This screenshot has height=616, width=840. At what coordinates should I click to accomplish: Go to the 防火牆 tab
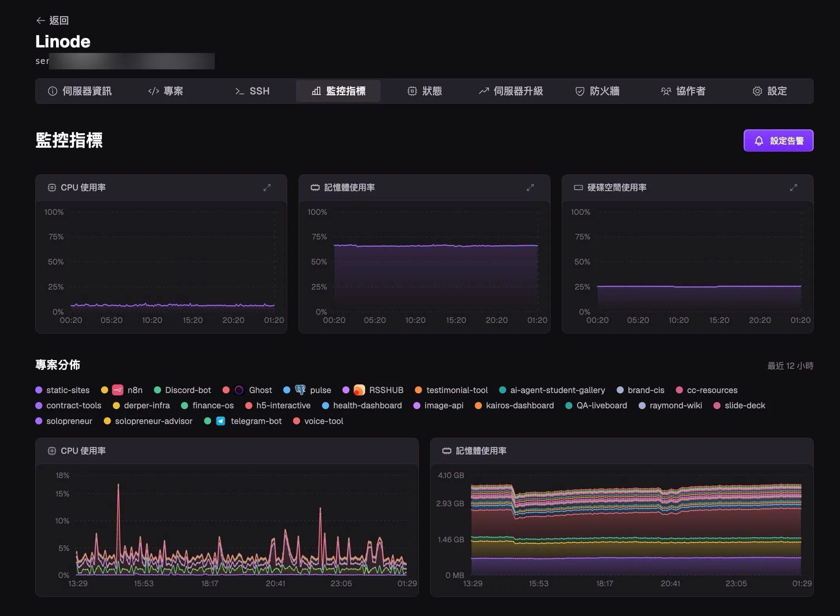597,91
